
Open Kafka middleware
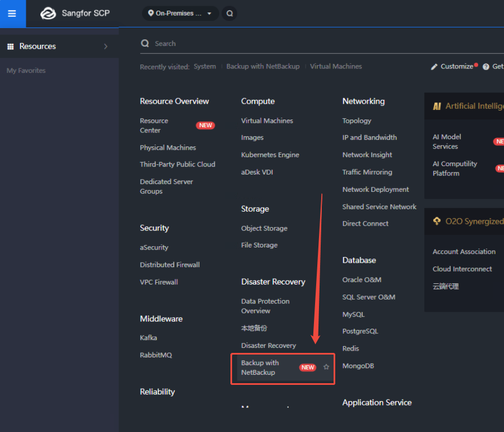click(148, 338)
